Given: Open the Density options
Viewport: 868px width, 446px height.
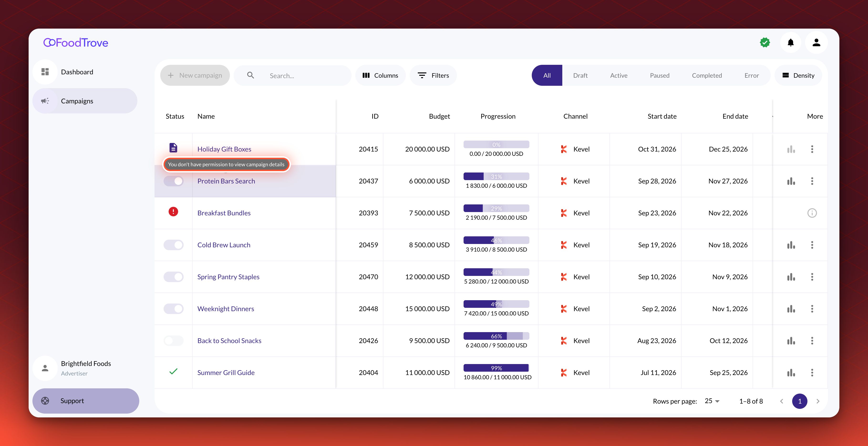Looking at the screenshot, I should point(798,75).
